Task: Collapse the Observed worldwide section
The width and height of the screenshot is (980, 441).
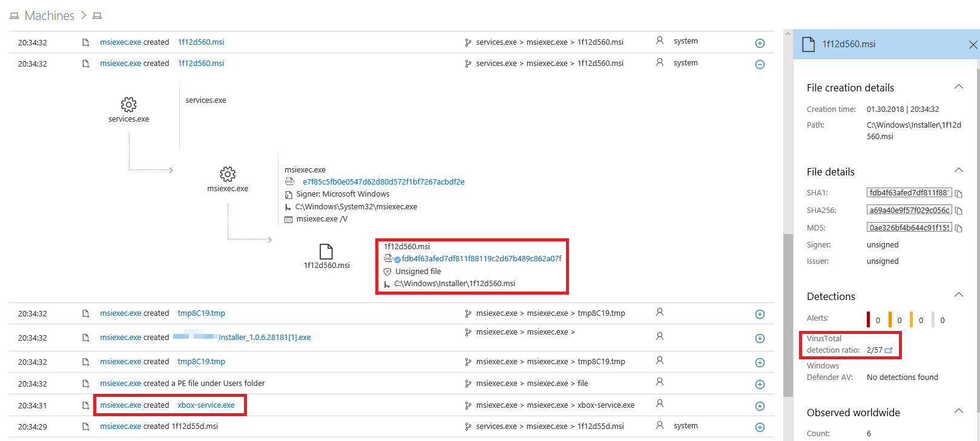Action: point(958,411)
